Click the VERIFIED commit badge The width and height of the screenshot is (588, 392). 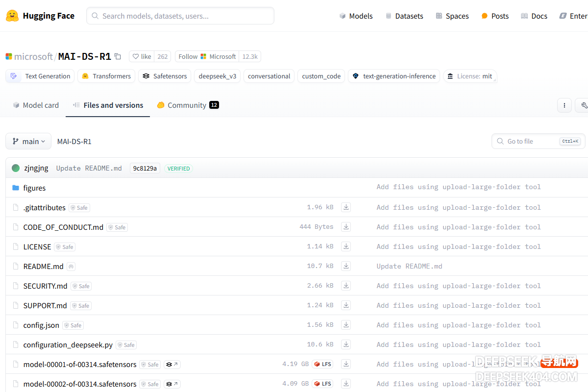[x=178, y=168]
